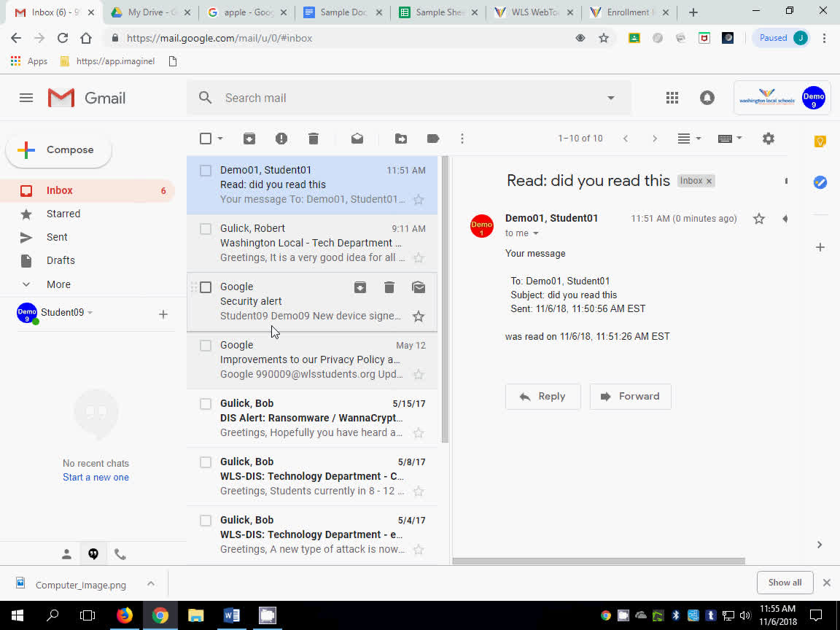Open the Move to folder icon
840x630 pixels.
tap(400, 138)
